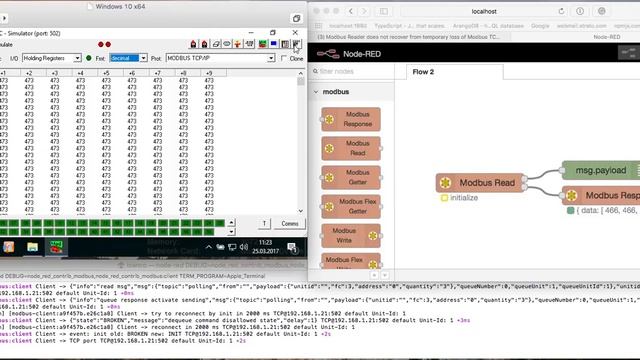Click the up arrow of the green station list

[231, 223]
